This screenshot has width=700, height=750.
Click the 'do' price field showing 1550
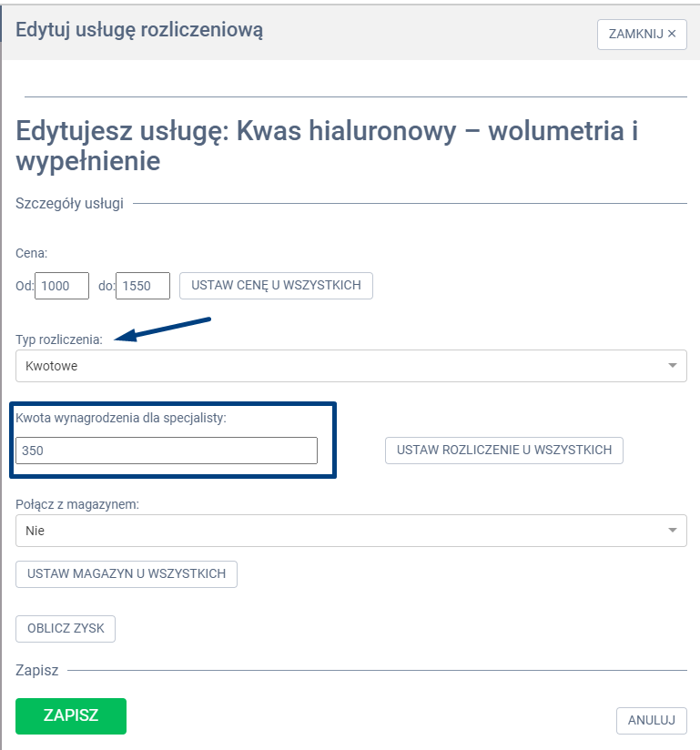pyautogui.click(x=143, y=286)
